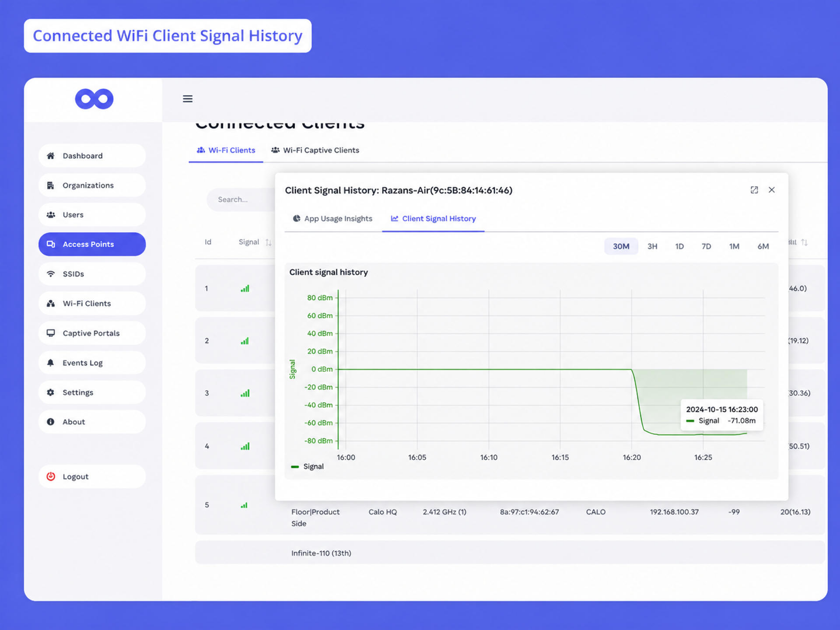Click the Id column header
Image resolution: width=840 pixels, height=630 pixels.
click(x=208, y=242)
